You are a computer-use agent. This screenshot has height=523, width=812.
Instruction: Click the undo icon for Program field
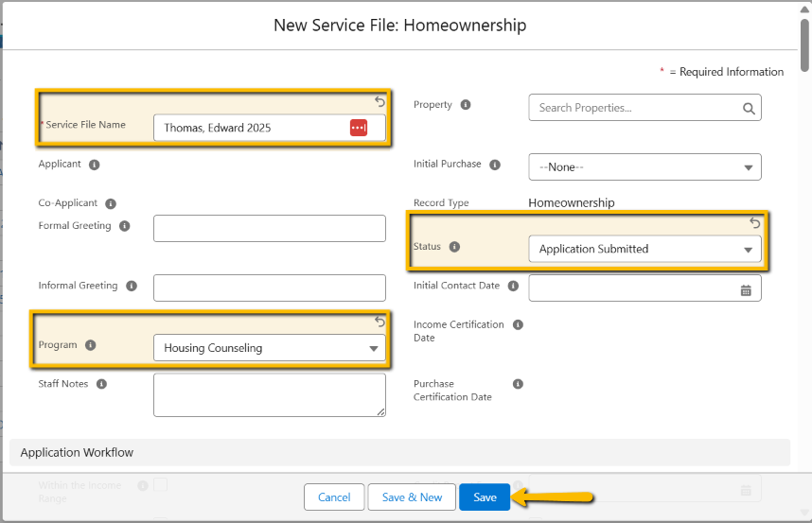click(380, 322)
